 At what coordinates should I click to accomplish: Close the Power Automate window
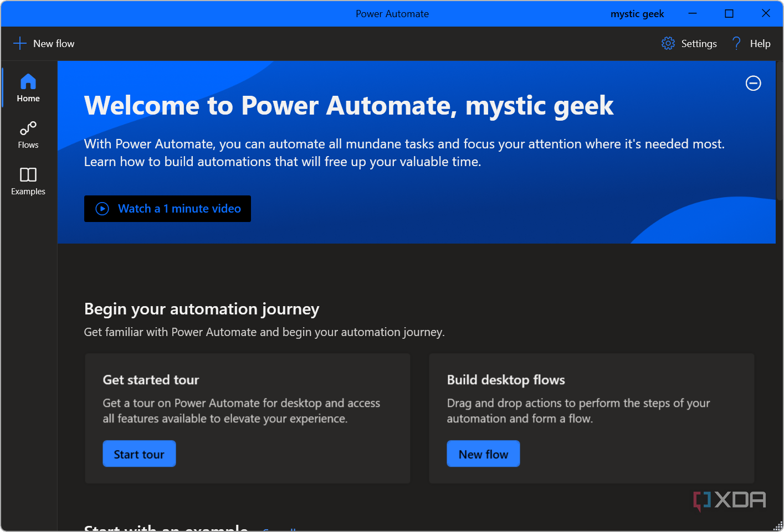766,14
